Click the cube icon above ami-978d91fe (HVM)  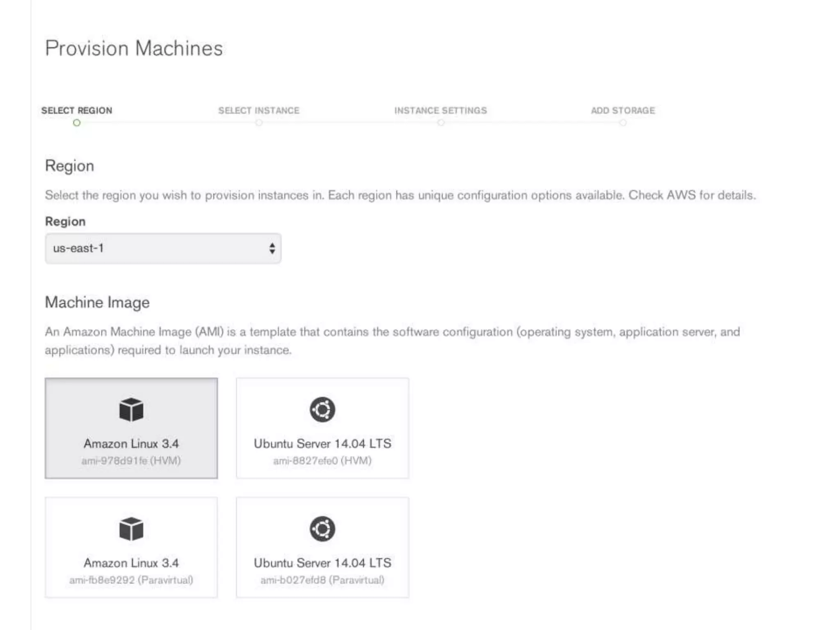pyautogui.click(x=131, y=409)
